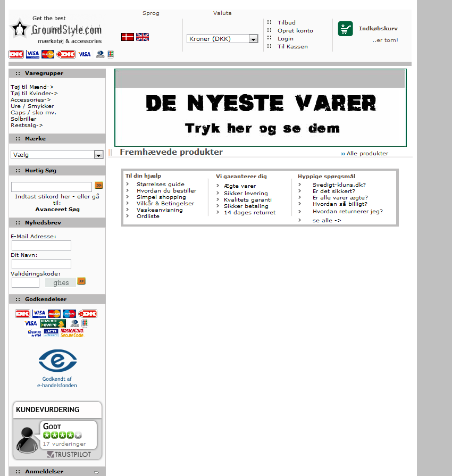
Task: Switch language to English flag
Action: tap(143, 37)
